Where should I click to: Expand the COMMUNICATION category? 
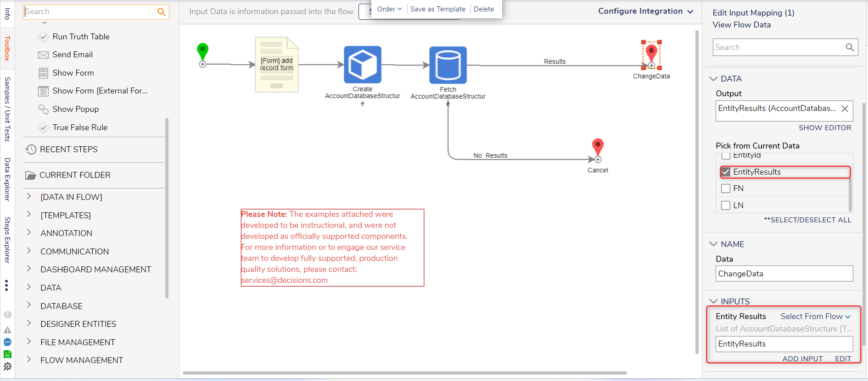pyautogui.click(x=29, y=250)
